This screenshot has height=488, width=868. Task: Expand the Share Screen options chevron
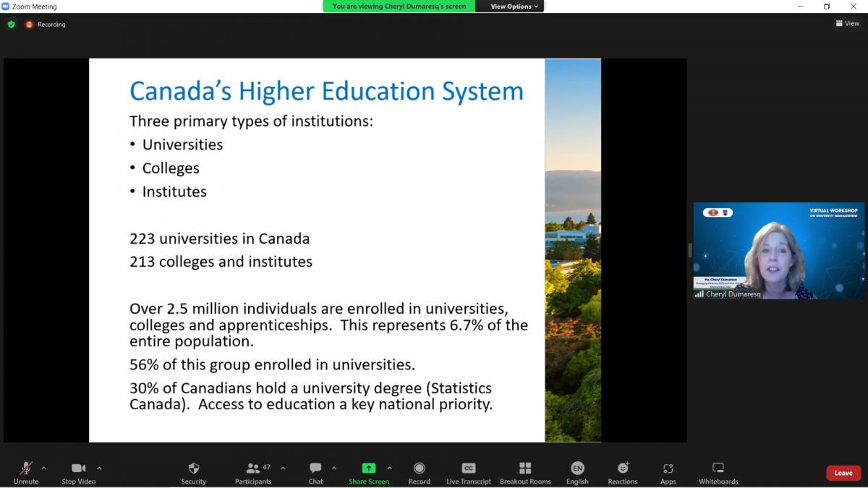tap(389, 467)
